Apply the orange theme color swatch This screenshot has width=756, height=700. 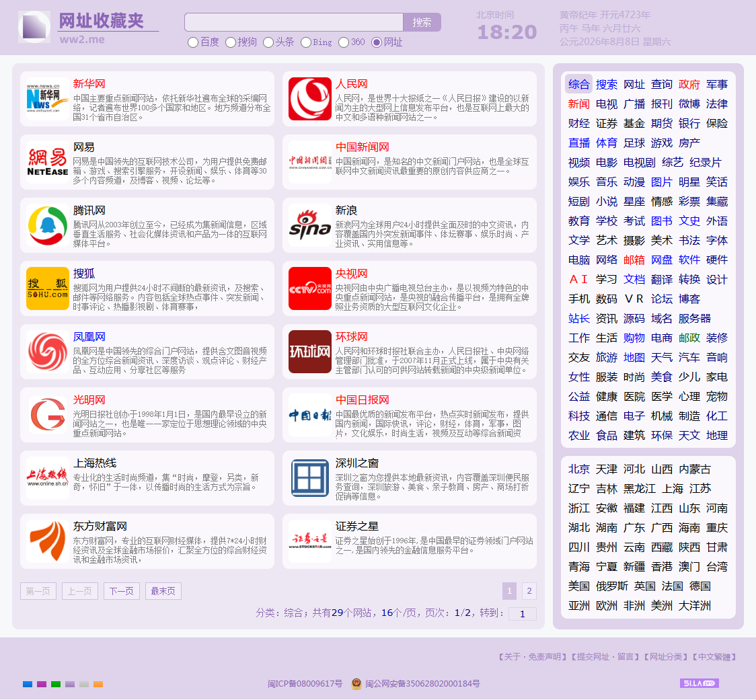coord(98,684)
